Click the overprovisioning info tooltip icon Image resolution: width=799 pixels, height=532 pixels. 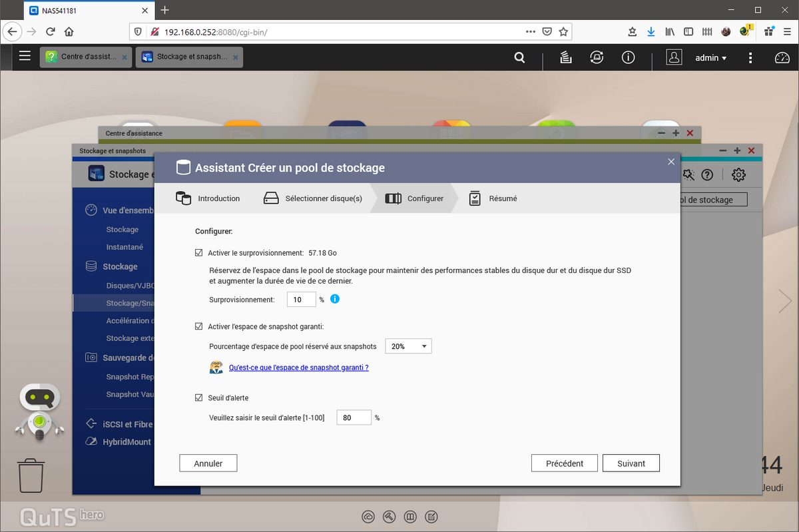335,299
